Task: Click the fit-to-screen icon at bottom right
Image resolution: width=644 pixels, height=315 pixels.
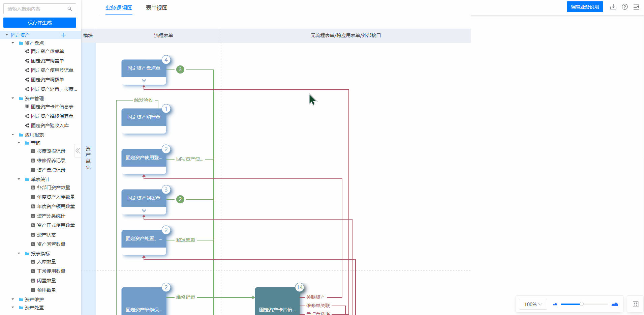Action: click(x=636, y=304)
